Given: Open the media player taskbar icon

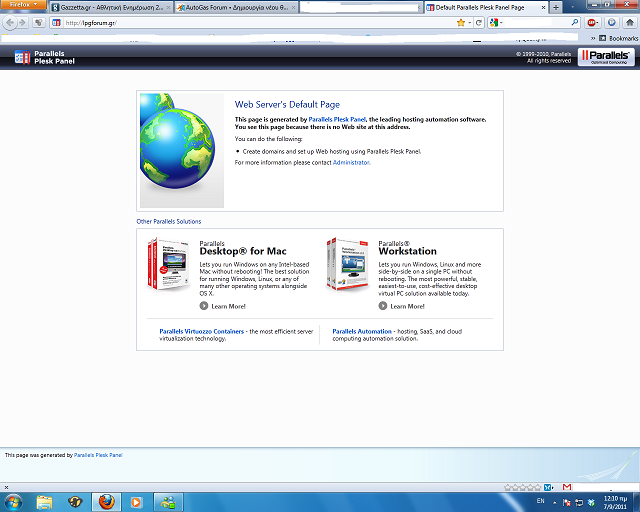Looking at the screenshot, I should pos(136,502).
